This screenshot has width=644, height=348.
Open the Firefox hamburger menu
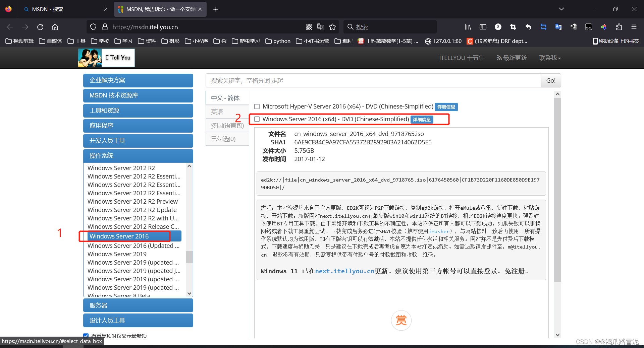pyautogui.click(x=634, y=27)
